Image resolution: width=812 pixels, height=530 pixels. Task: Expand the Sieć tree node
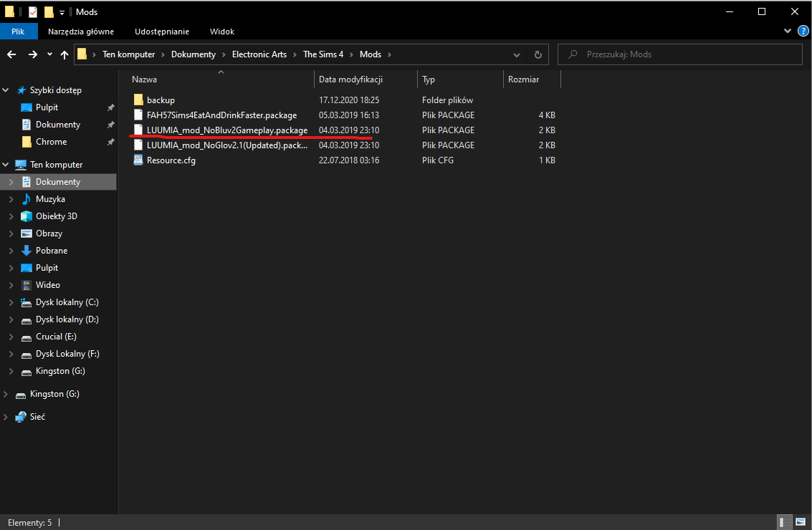6,417
